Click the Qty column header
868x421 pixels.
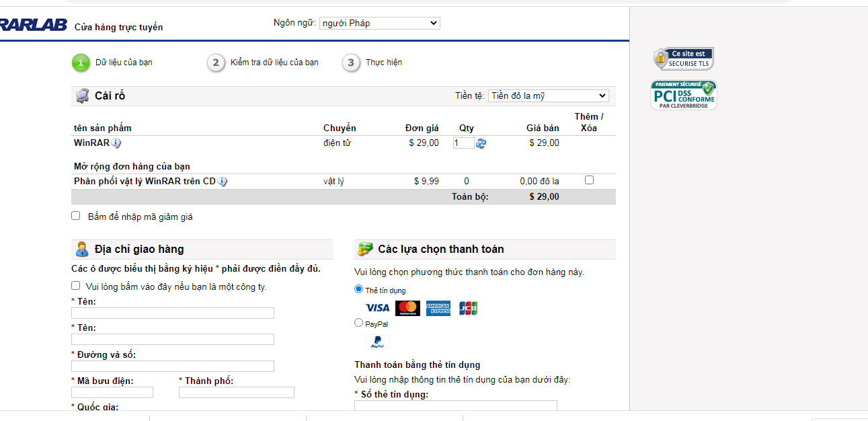(467, 128)
